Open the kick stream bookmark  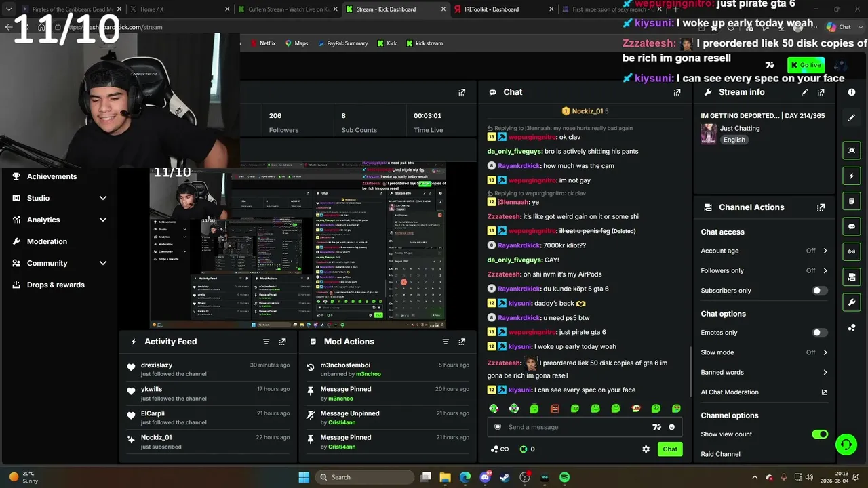(425, 43)
